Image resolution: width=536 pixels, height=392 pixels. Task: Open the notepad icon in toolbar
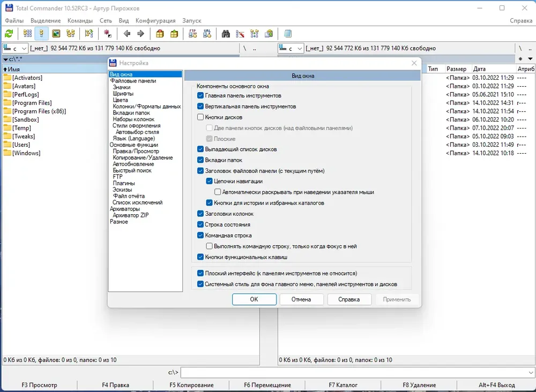[287, 33]
